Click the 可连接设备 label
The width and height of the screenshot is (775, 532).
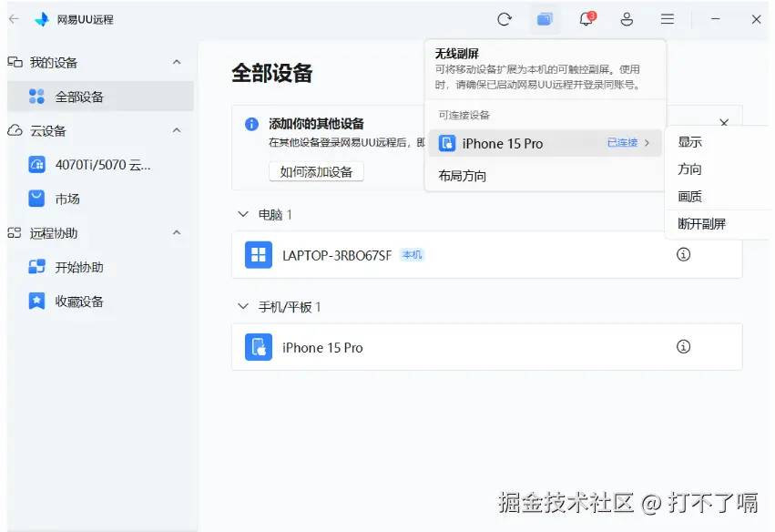coord(464,115)
